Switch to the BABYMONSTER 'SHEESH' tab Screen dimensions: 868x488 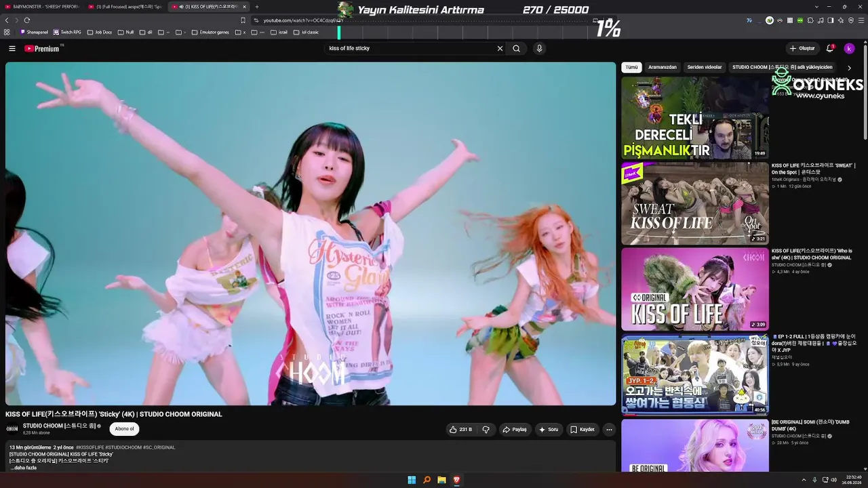pos(43,7)
